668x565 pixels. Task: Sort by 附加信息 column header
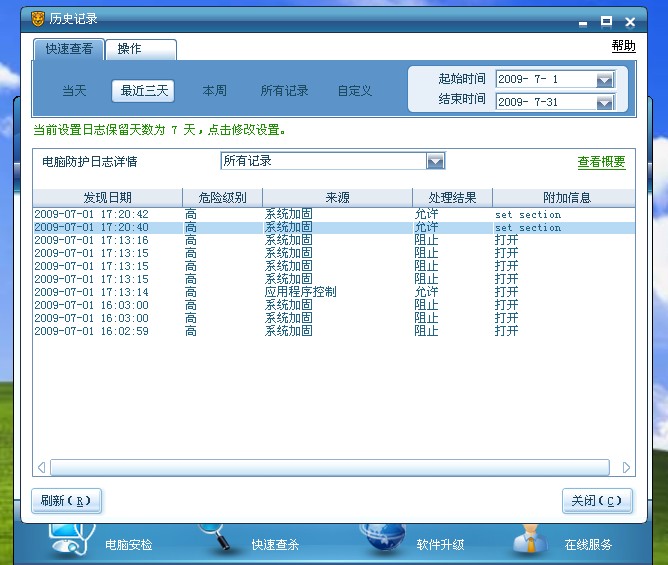coord(564,198)
